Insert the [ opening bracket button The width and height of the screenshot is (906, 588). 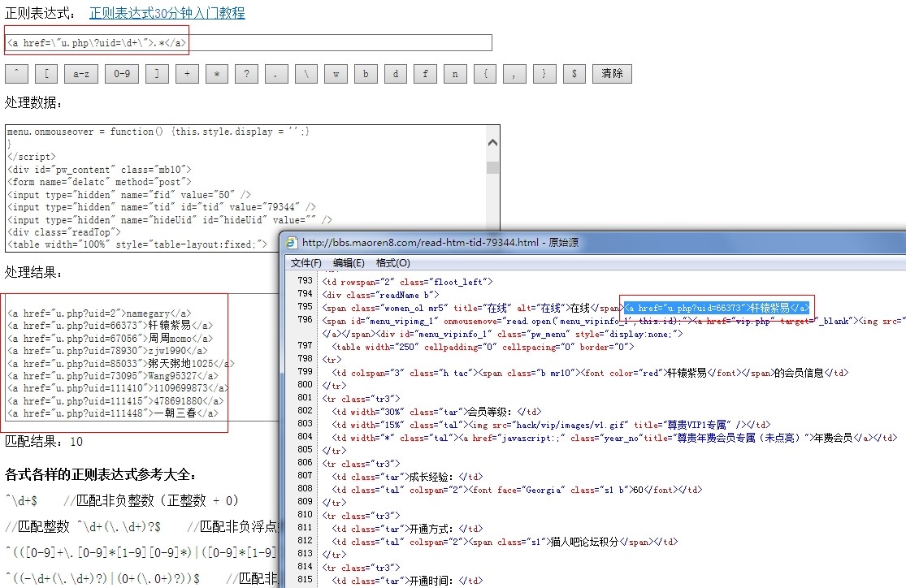[x=46, y=74]
